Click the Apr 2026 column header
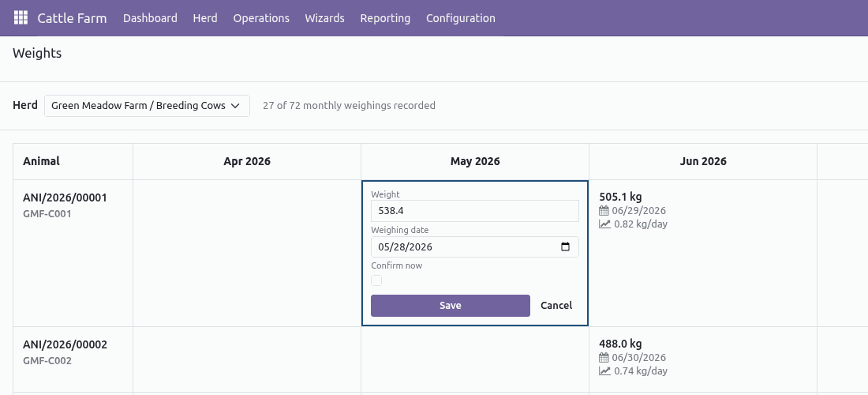The height and width of the screenshot is (395, 868). click(247, 162)
